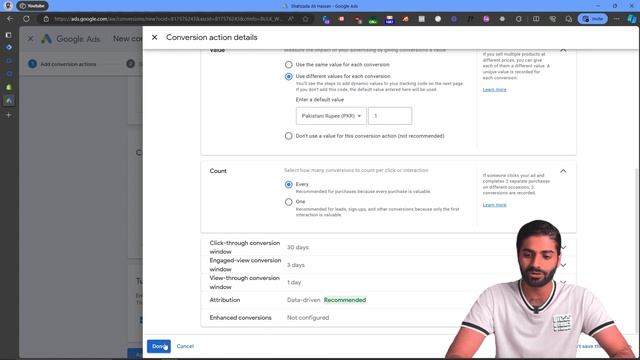This screenshot has width=640, height=360.
Task: Open the Pakistani Rupee (PKR) currency dropdown
Action: coord(331,116)
